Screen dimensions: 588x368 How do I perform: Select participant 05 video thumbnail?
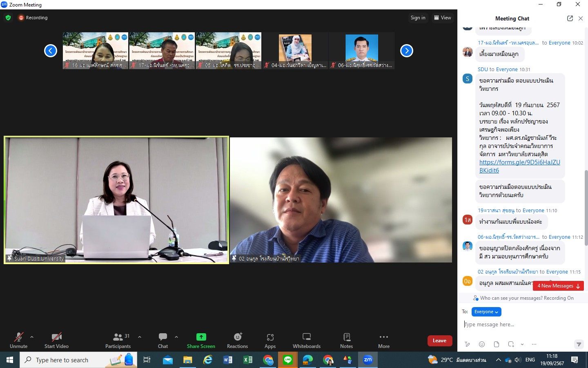[x=229, y=51]
